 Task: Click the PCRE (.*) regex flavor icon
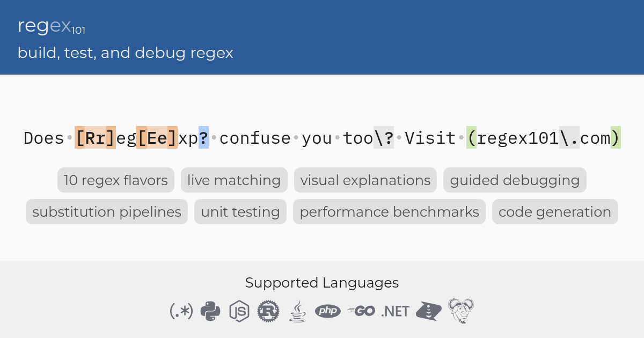tap(181, 311)
